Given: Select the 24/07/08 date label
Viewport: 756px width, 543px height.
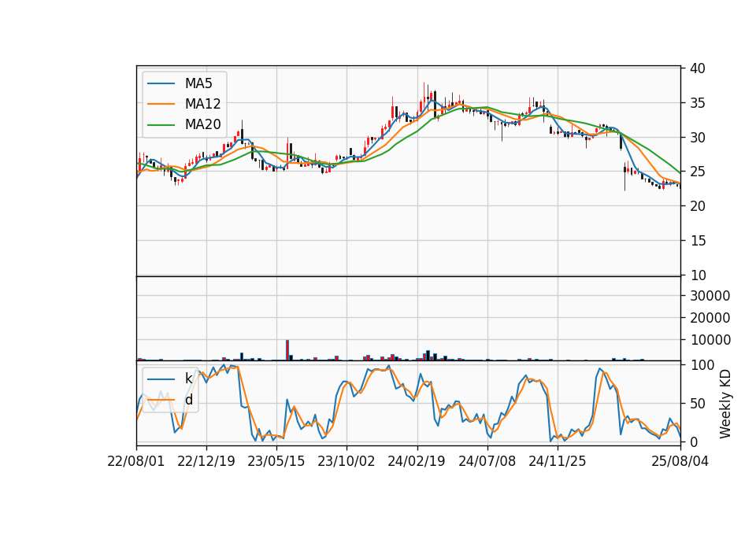Looking at the screenshot, I should click(x=487, y=461).
